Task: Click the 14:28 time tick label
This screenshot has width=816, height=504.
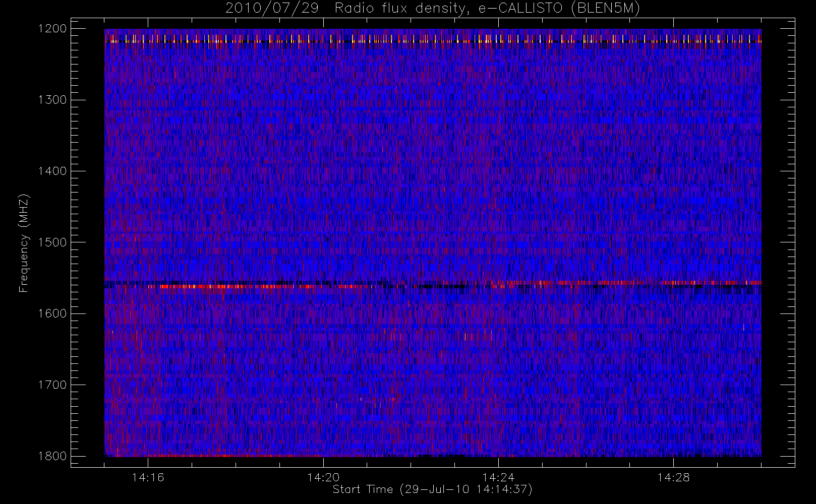Action: click(673, 477)
